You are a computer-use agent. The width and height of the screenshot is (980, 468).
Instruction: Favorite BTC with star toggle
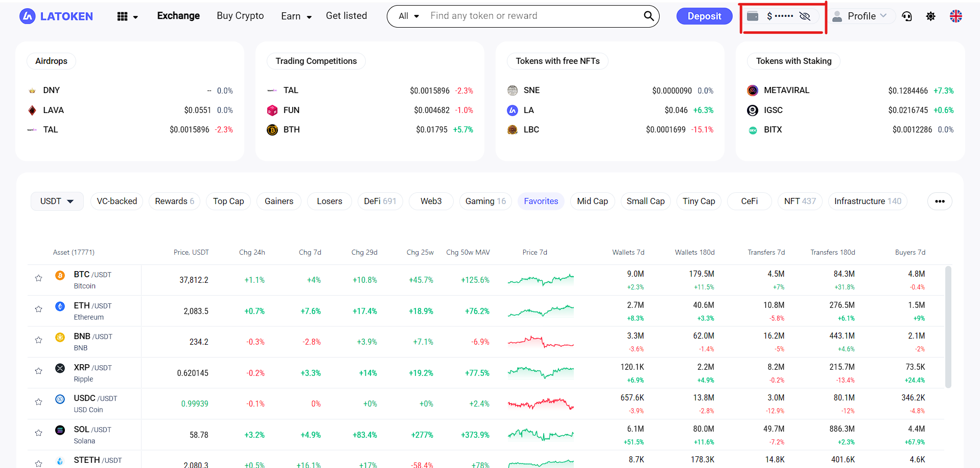tap(38, 278)
